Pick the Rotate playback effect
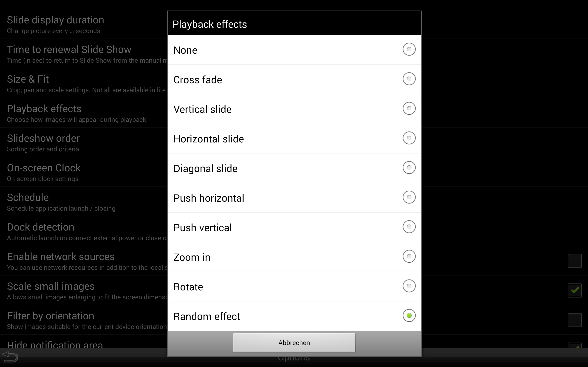 (409, 286)
